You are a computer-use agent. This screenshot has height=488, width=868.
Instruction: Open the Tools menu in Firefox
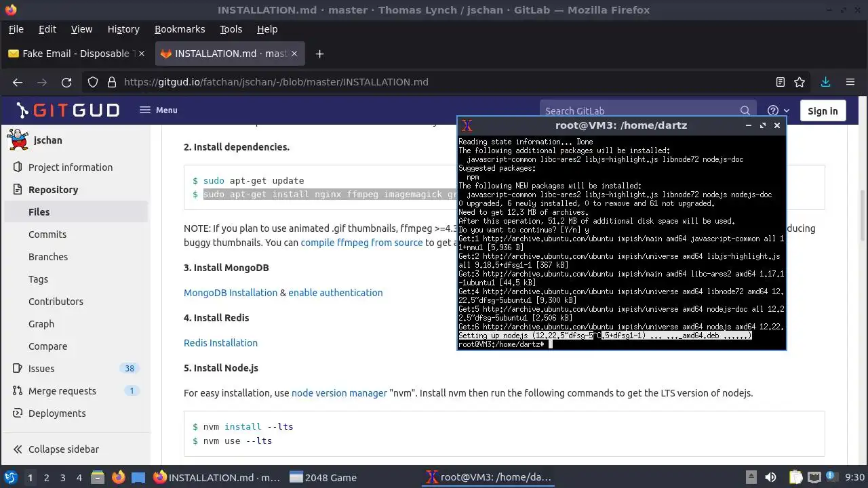tap(231, 29)
